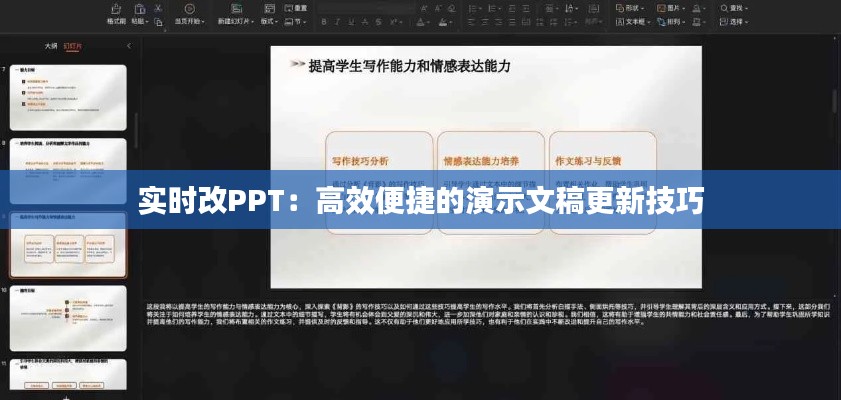Select slide 7 thumbnail in panel

point(68,97)
